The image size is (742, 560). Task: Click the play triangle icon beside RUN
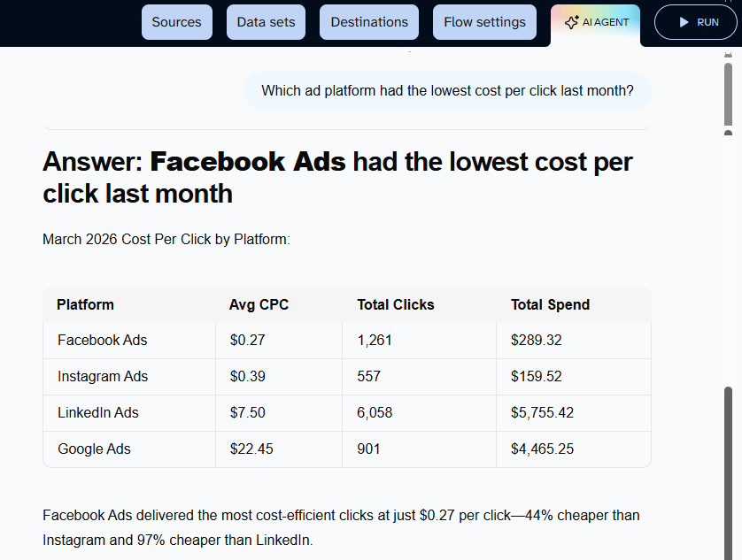click(684, 22)
